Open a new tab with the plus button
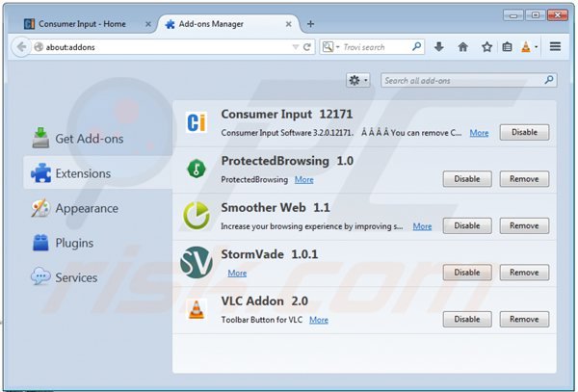 coord(310,24)
